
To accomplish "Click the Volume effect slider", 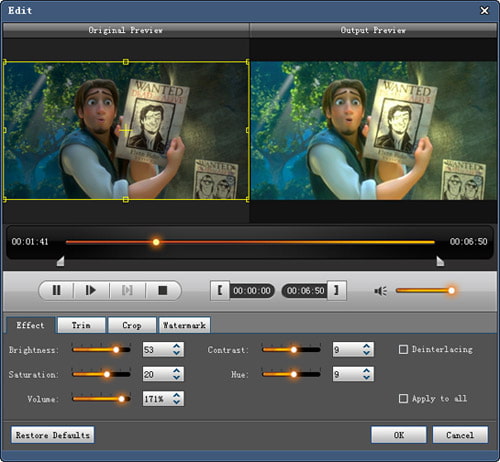I will click(x=101, y=399).
